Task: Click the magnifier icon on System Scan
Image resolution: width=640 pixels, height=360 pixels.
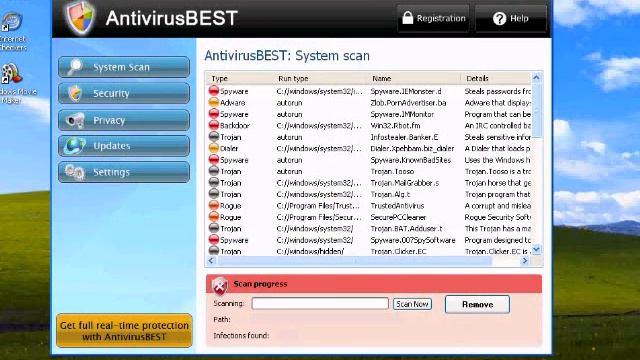Action: [x=76, y=67]
